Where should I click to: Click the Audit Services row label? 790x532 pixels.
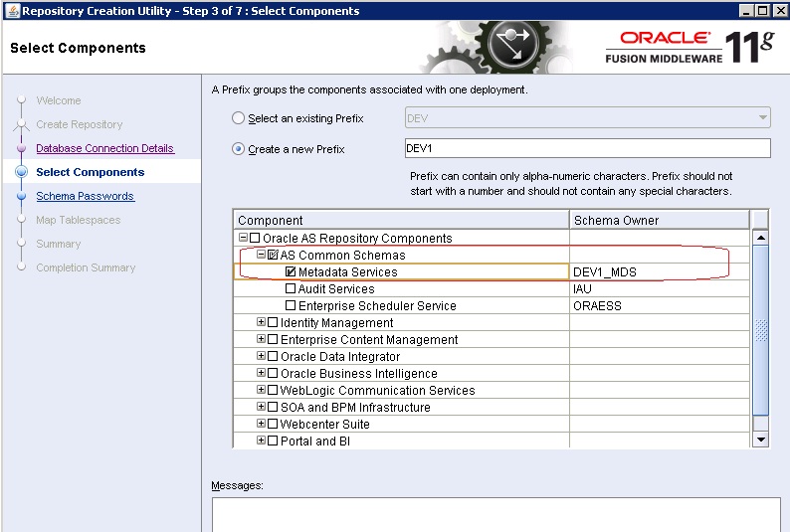[336, 289]
